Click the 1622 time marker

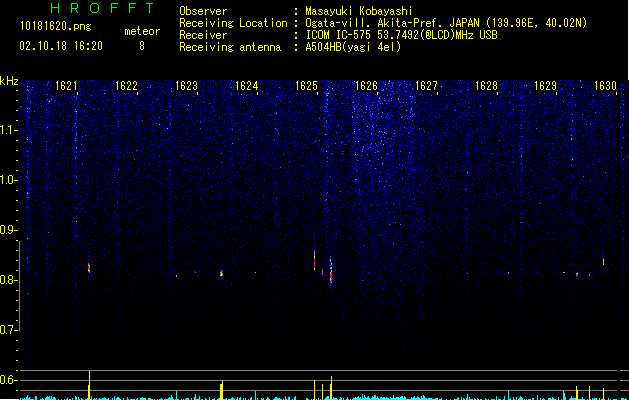(x=126, y=86)
